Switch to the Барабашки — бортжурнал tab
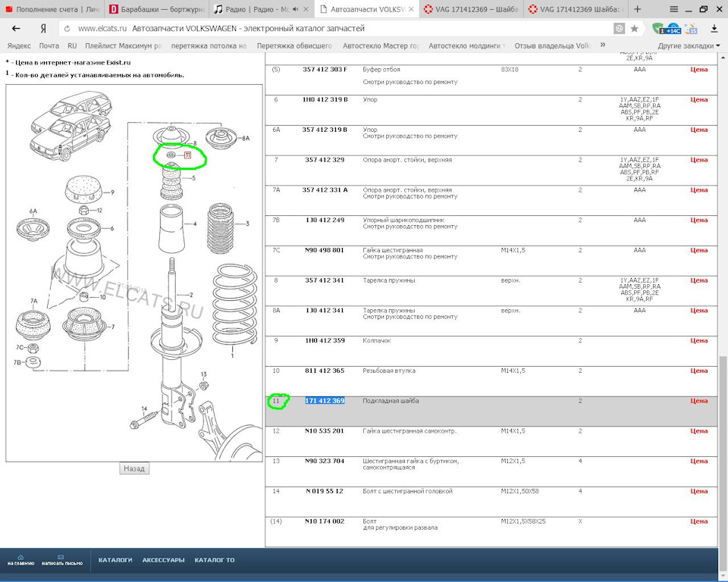728x582 pixels. [157, 9]
